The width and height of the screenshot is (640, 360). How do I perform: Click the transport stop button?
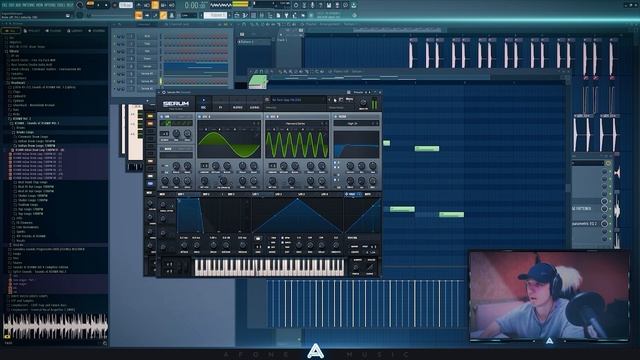tap(106, 5)
